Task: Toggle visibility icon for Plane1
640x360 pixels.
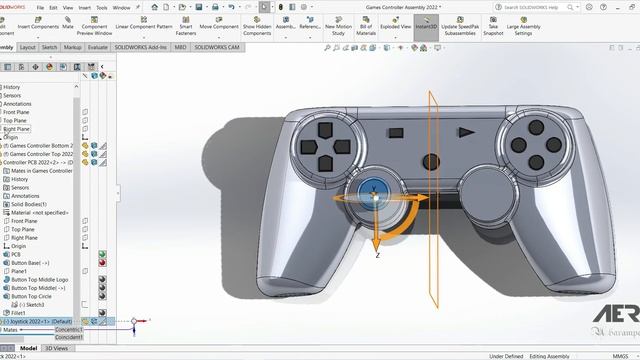Action: point(85,271)
